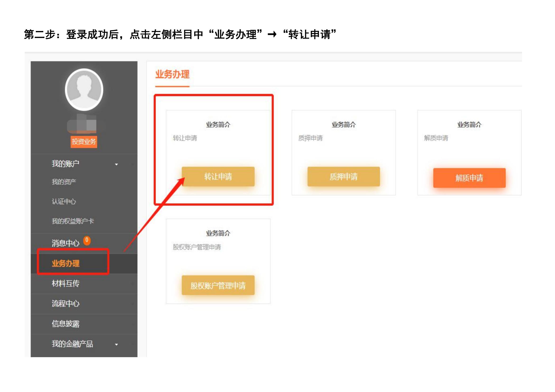Click the 质押申请 yellow button
Screen dimensions: 555x392
344,177
